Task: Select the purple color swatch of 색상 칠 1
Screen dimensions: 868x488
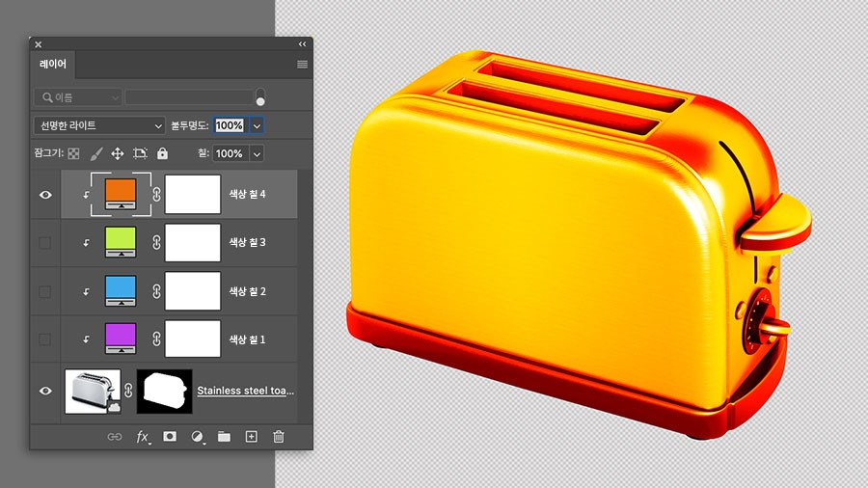Action: (x=121, y=339)
